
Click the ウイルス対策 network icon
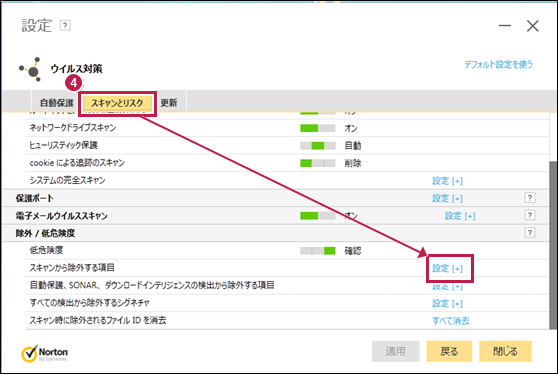click(30, 69)
